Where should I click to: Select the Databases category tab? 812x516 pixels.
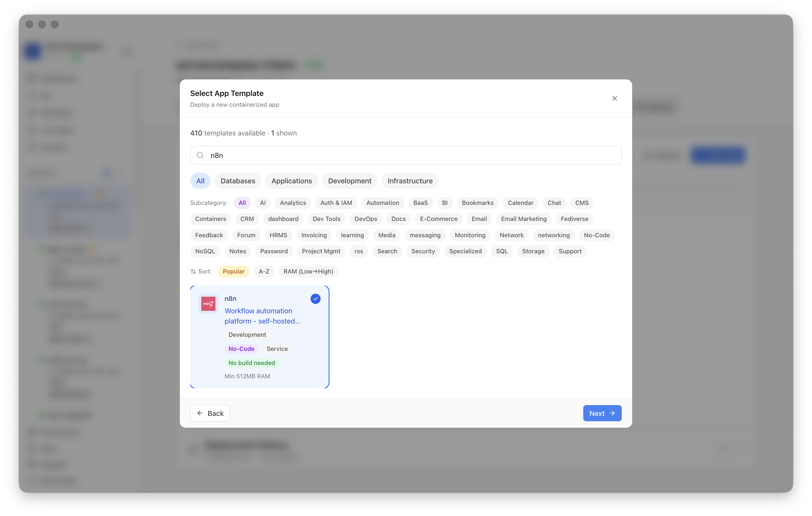pos(238,181)
